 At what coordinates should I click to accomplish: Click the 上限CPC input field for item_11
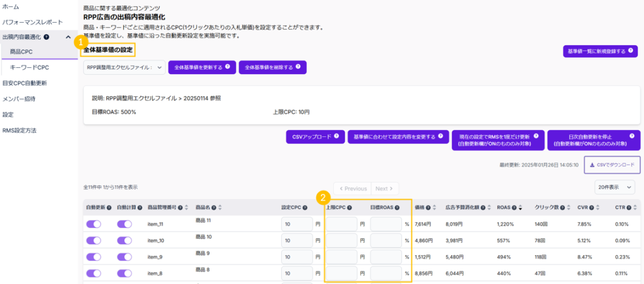pyautogui.click(x=341, y=224)
